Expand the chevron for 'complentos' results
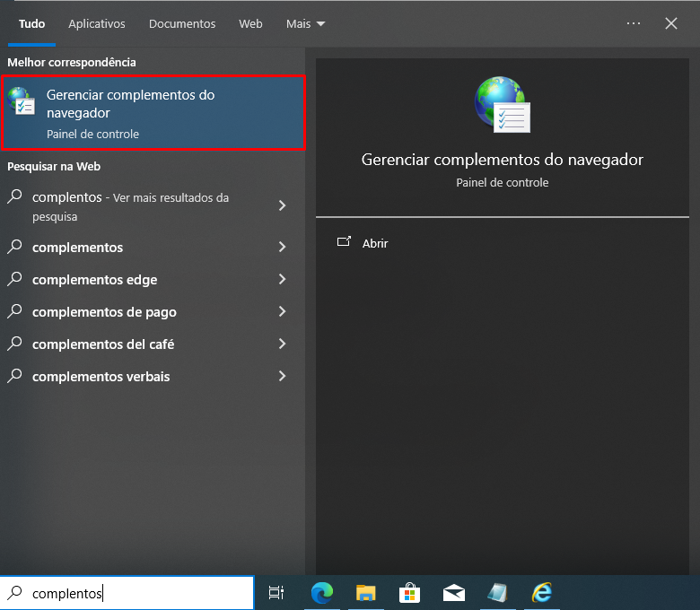 [282, 205]
